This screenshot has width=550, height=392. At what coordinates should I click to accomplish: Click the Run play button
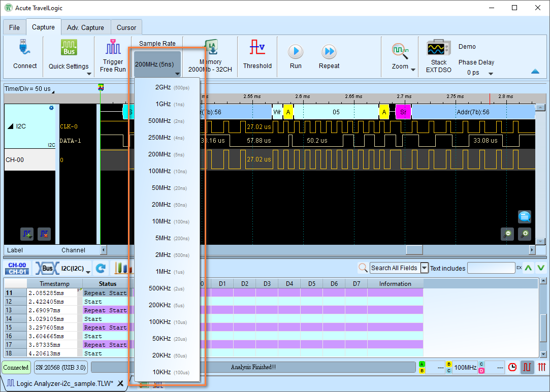pos(296,51)
